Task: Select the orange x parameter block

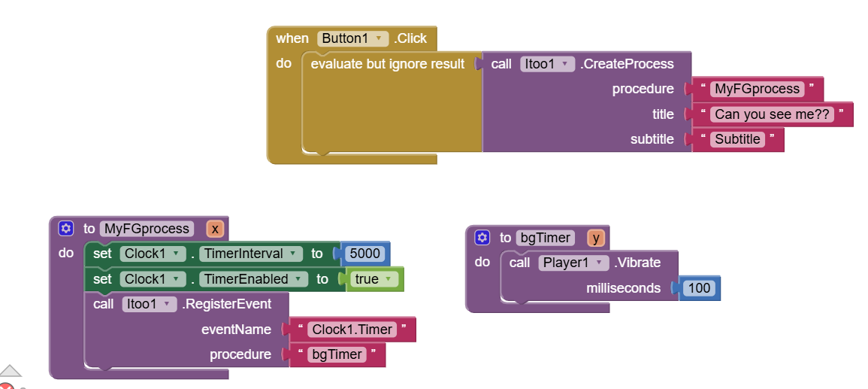Action: click(x=215, y=229)
